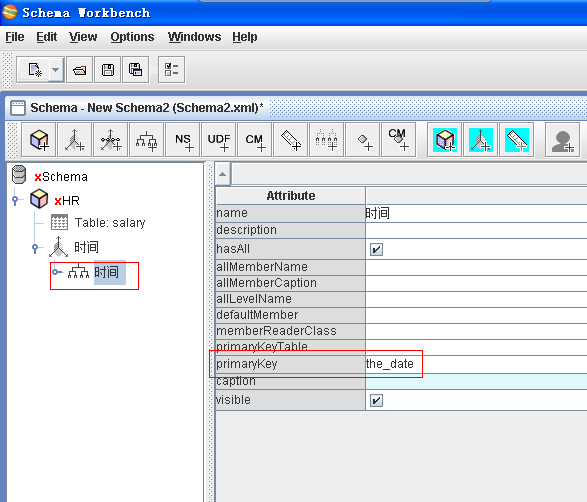Click the NS add named set icon
The width and height of the screenshot is (587, 502).
(x=183, y=140)
